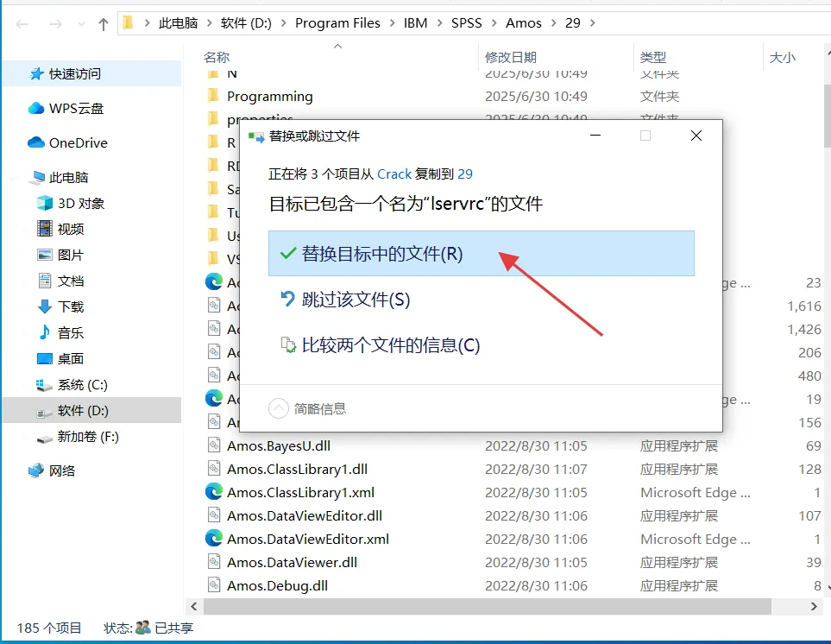The image size is (831, 644).
Task: Sort files by 修改日期 column header
Action: (x=510, y=57)
